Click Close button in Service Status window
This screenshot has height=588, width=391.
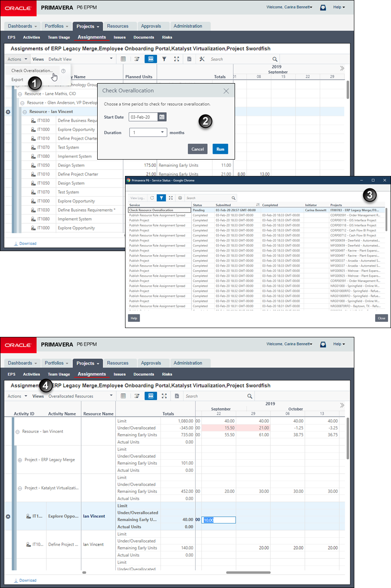(381, 318)
